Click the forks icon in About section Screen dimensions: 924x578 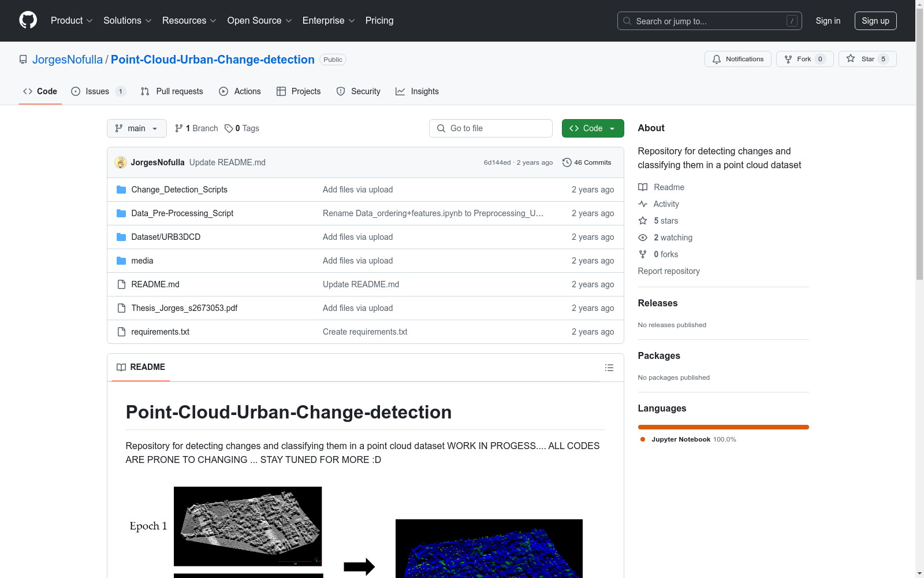[643, 254]
